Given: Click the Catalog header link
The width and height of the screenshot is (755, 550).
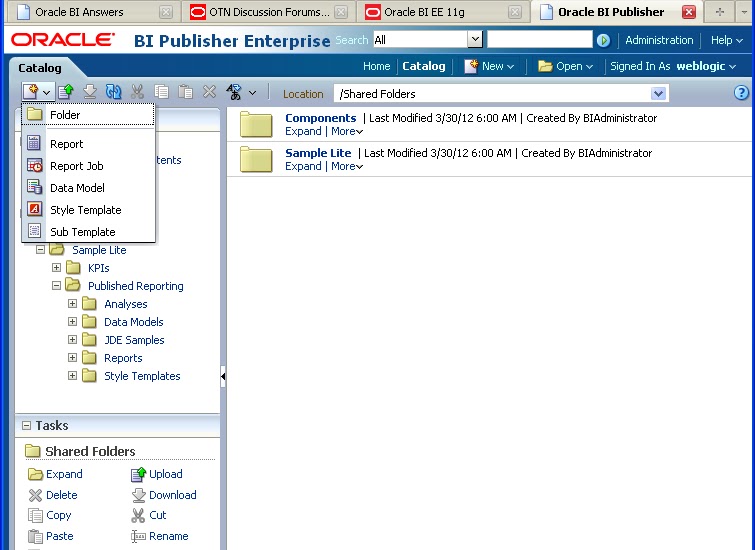Looking at the screenshot, I should point(424,66).
